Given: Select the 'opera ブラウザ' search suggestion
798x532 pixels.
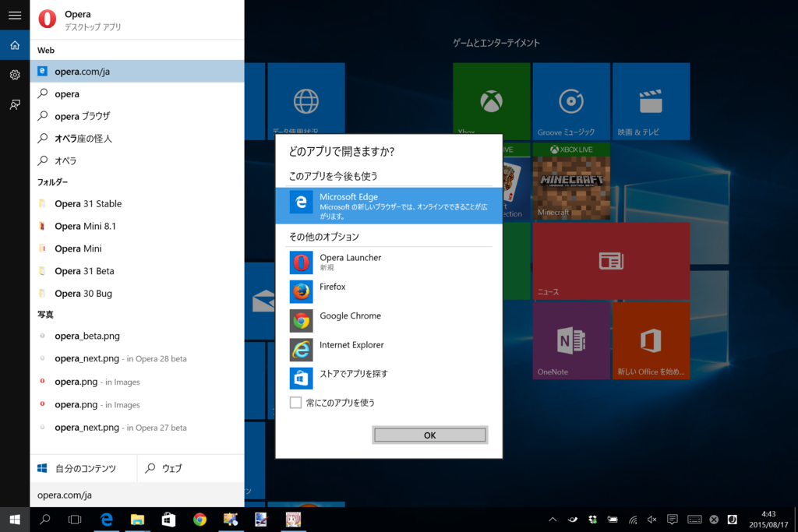Looking at the screenshot, I should tap(137, 116).
